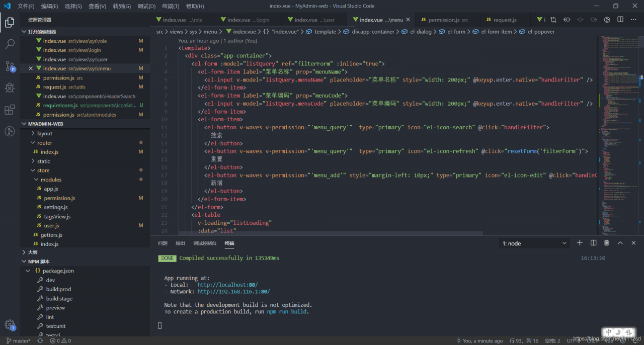Switch to the Output (输出) panel tab
Image resolution: width=644 pixels, height=345 pixels.
click(x=180, y=243)
